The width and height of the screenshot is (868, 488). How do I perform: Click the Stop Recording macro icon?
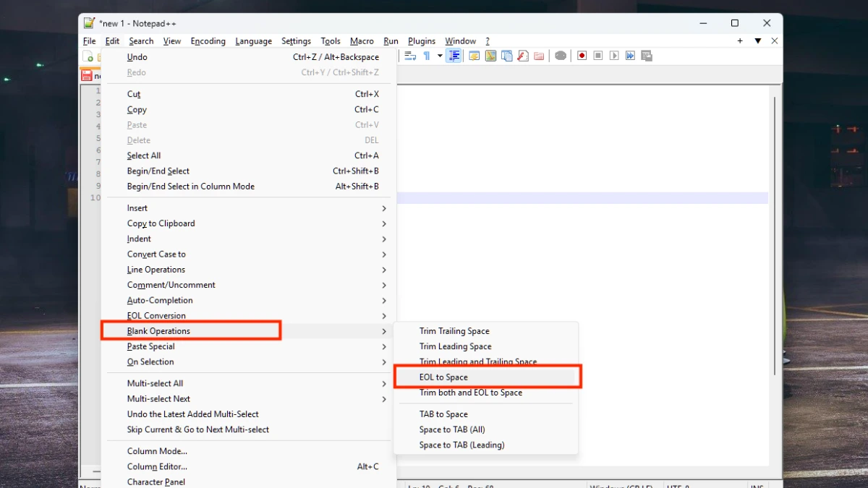pos(598,56)
